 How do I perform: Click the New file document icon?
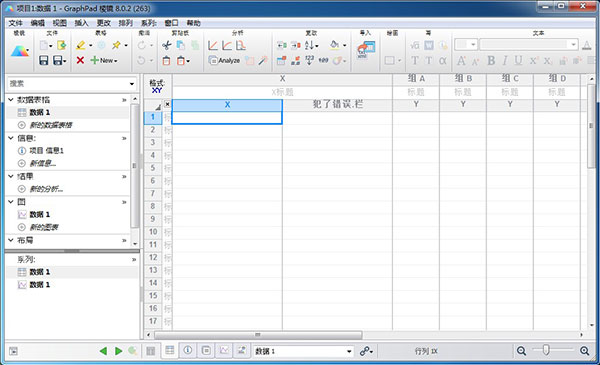[x=44, y=46]
